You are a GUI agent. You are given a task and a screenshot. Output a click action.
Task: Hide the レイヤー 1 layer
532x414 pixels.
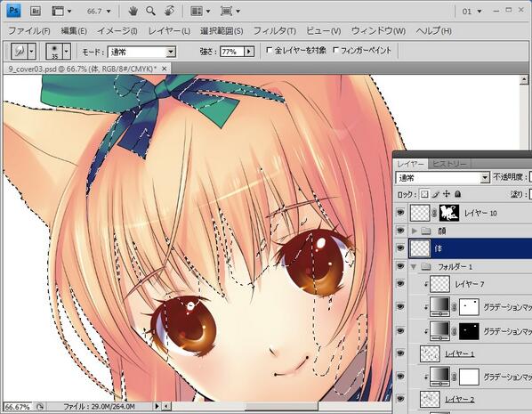click(400, 353)
